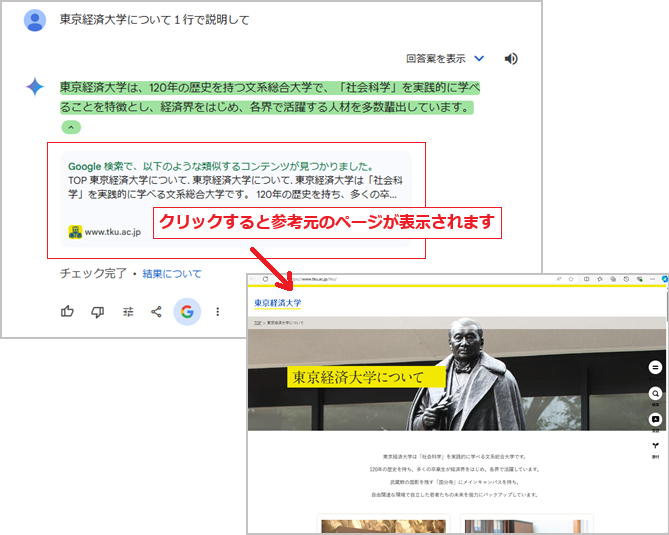
Task: Open favorites list icon in browser toolbar
Action: click(x=600, y=279)
